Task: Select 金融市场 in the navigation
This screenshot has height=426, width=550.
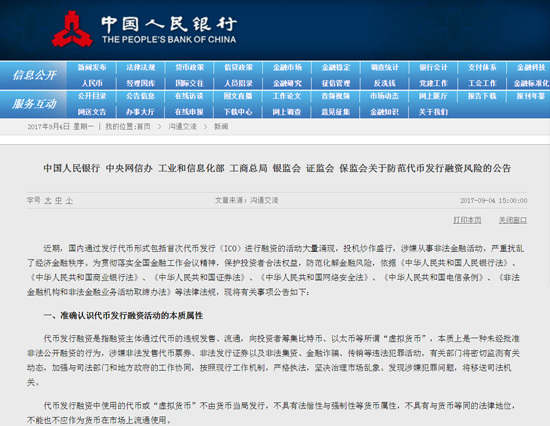Action: click(287, 67)
